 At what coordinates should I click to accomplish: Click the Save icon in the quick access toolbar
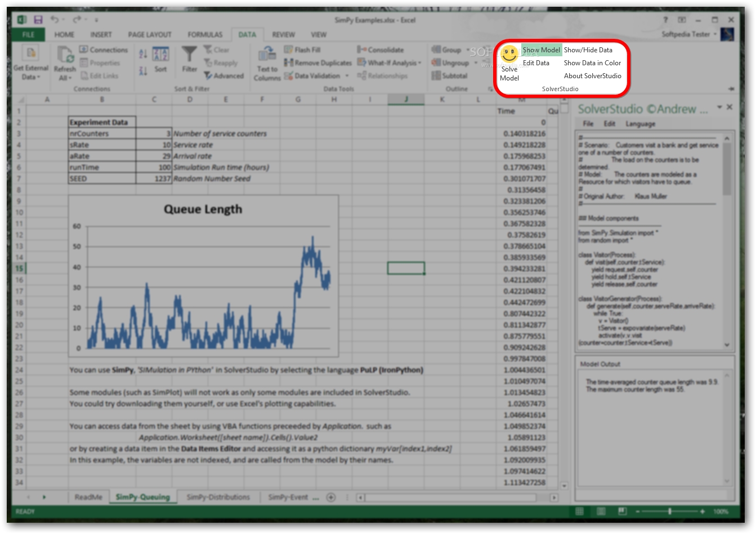point(38,20)
